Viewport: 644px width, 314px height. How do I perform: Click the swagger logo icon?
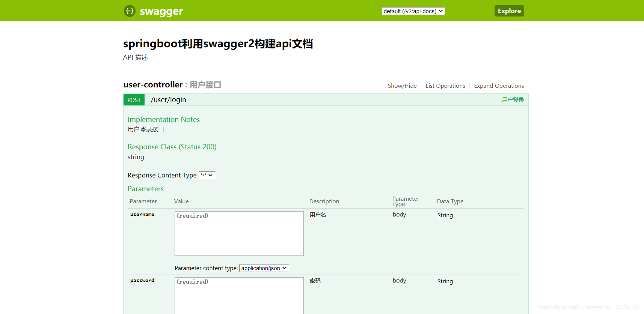(130, 11)
